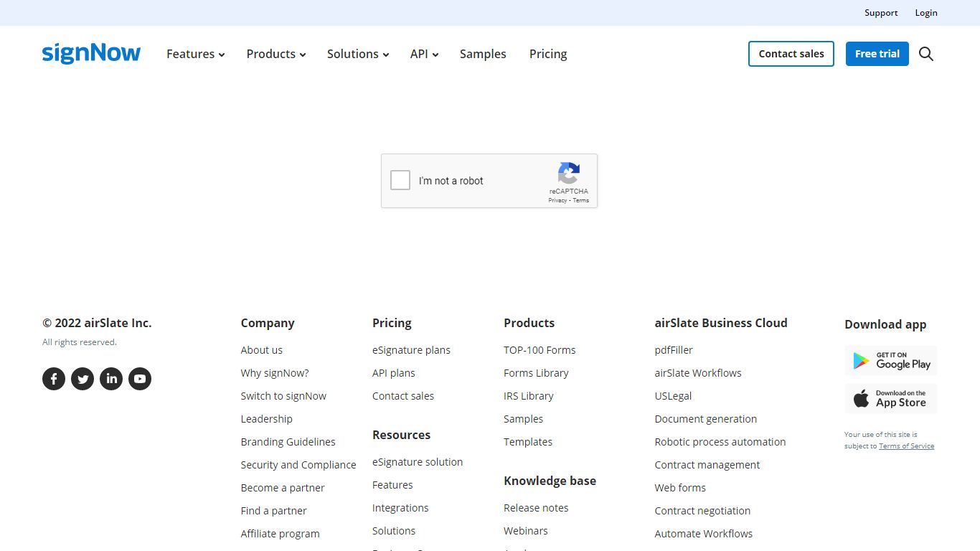
Task: Click the signNow logo
Action: tap(91, 54)
